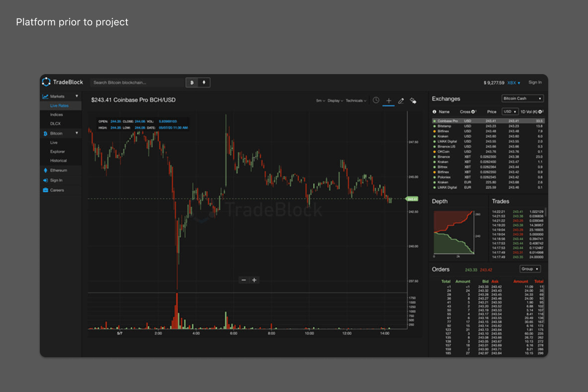The image size is (588, 392).
Task: Open the Group dropdown in Orders
Action: pyautogui.click(x=530, y=269)
